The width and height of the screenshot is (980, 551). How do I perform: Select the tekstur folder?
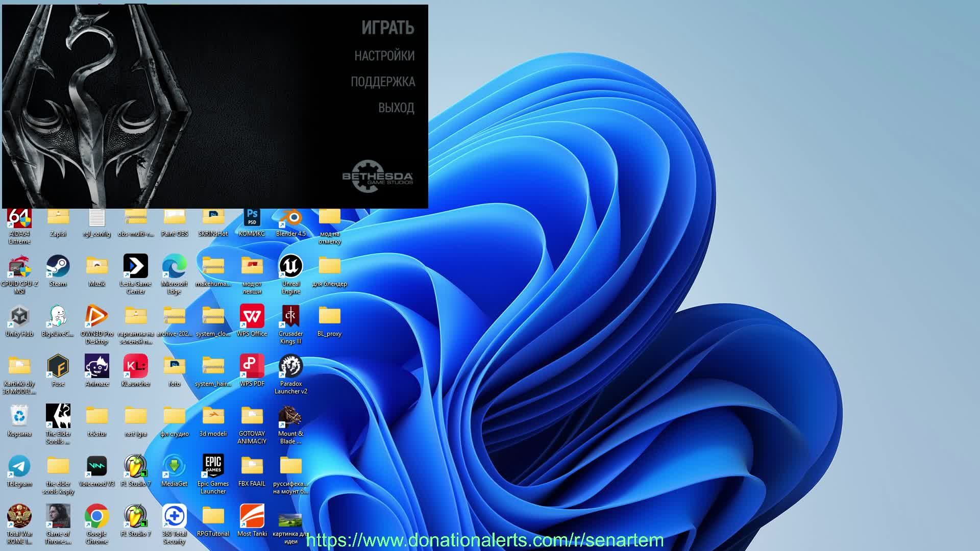97,421
